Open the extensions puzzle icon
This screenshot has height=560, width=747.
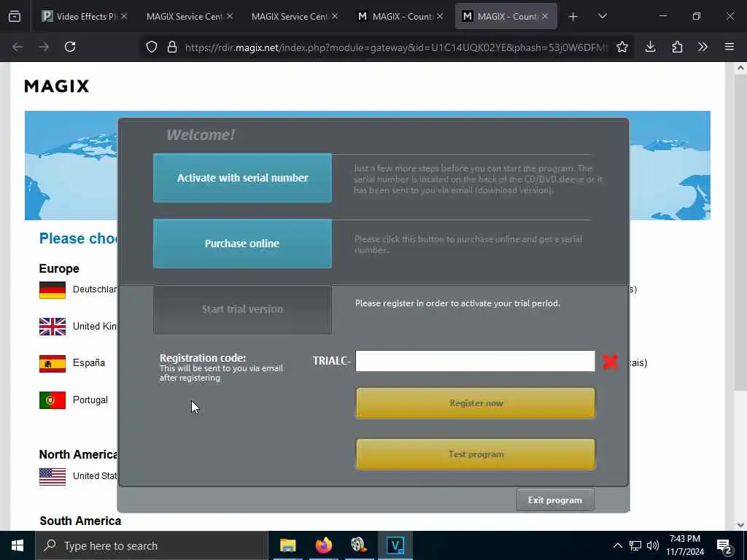[677, 47]
